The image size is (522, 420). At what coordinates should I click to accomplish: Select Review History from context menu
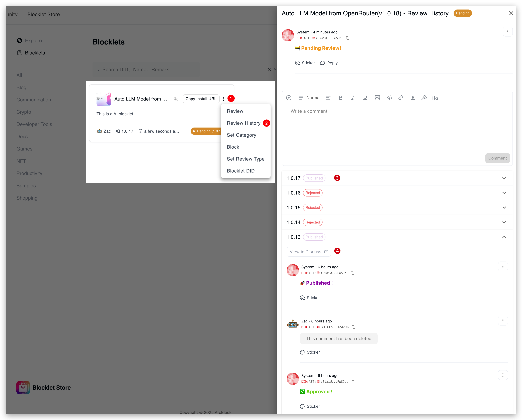(243, 123)
